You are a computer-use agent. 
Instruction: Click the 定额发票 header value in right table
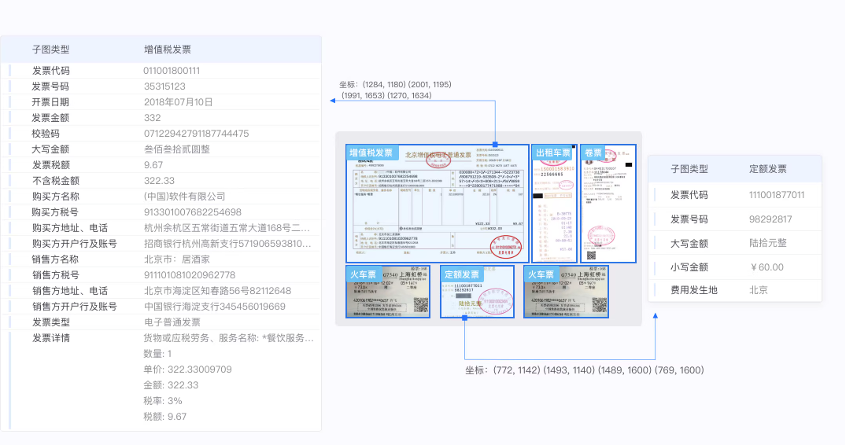pyautogui.click(x=768, y=169)
